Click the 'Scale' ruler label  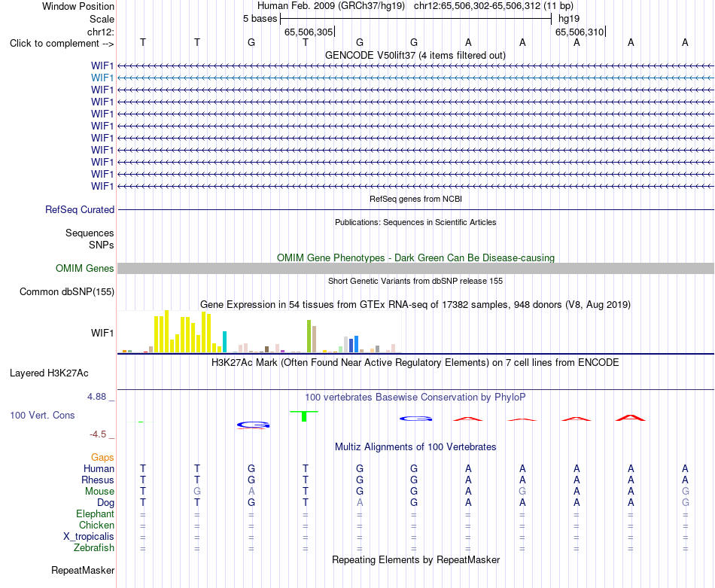(102, 19)
